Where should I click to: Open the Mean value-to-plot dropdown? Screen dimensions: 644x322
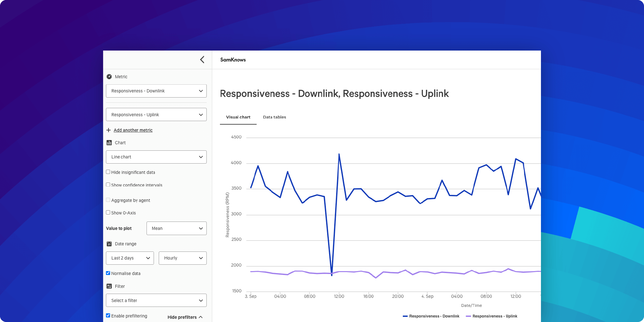click(x=176, y=228)
